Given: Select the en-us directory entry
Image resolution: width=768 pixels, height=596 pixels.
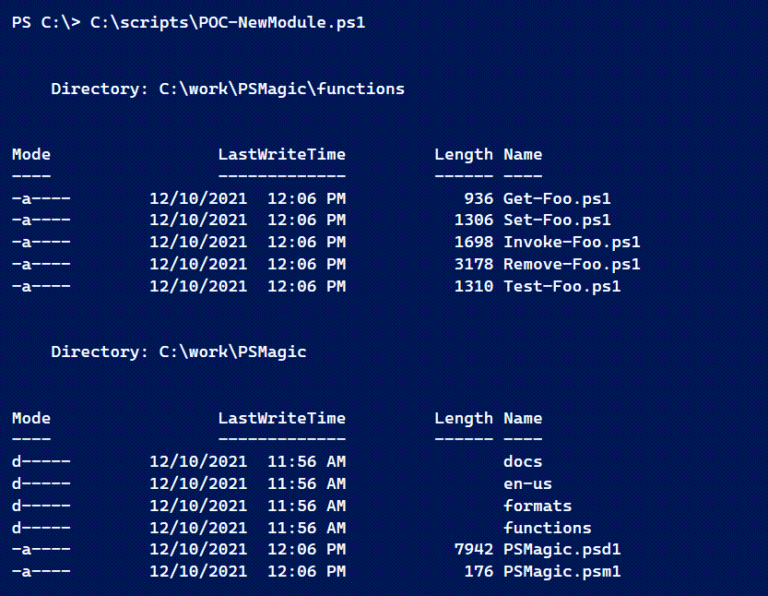Looking at the screenshot, I should (x=528, y=483).
